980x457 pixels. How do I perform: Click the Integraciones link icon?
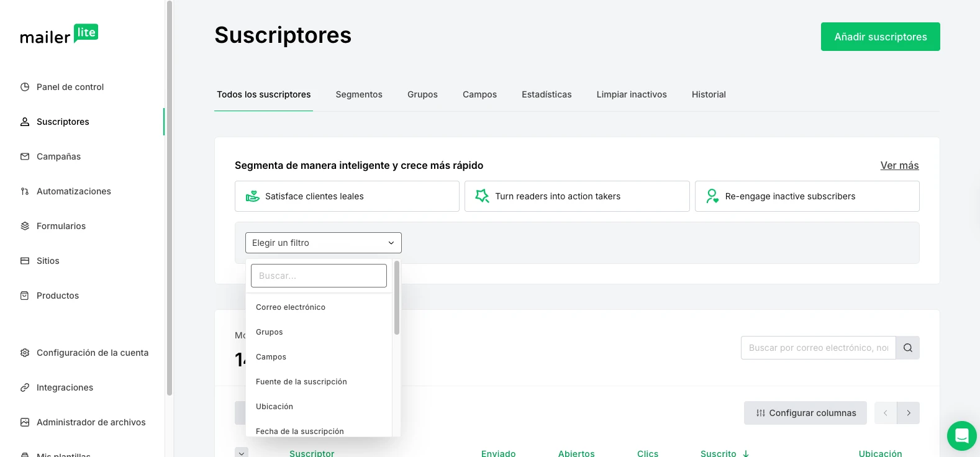tap(25, 387)
